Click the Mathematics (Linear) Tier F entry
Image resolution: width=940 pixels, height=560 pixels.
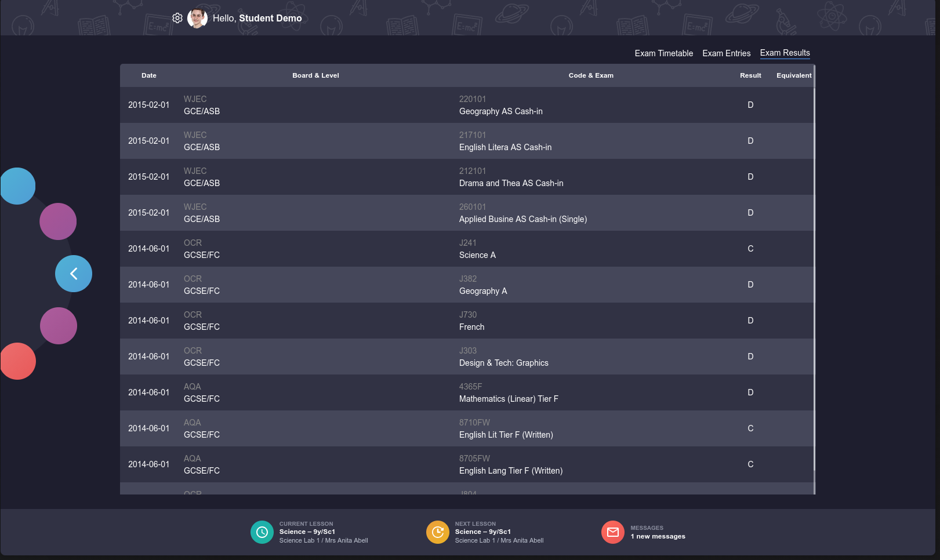click(x=509, y=399)
